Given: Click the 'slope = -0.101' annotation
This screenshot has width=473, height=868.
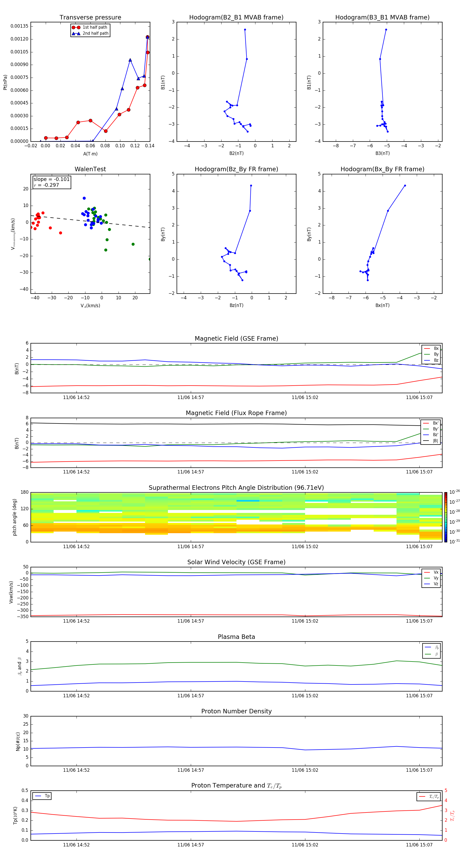Looking at the screenshot, I should tap(52, 179).
